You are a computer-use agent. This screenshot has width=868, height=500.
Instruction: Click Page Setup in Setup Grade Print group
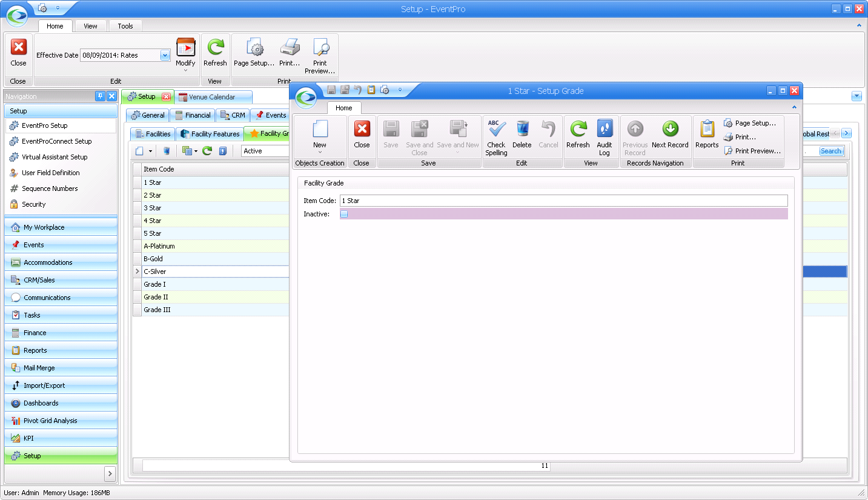(x=750, y=123)
